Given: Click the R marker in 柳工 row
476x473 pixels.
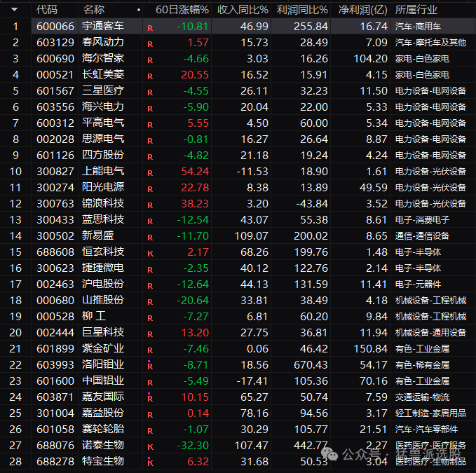Looking at the screenshot, I should [150, 317].
